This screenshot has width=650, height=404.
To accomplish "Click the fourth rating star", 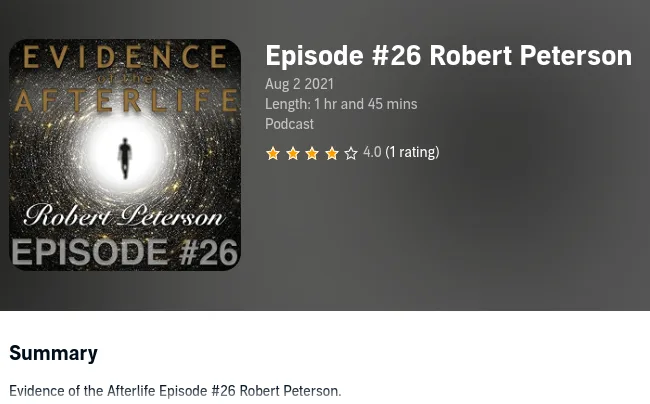I will tap(332, 153).
